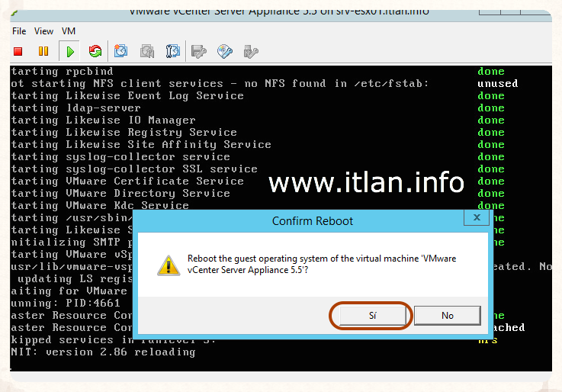Click the connect floppy device icon
Image resolution: width=562 pixels, height=392 pixels.
pyautogui.click(x=199, y=52)
